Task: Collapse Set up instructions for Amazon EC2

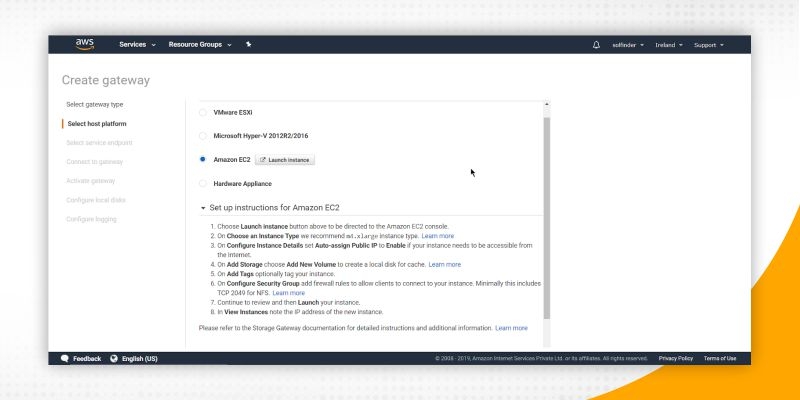Action: (204, 208)
